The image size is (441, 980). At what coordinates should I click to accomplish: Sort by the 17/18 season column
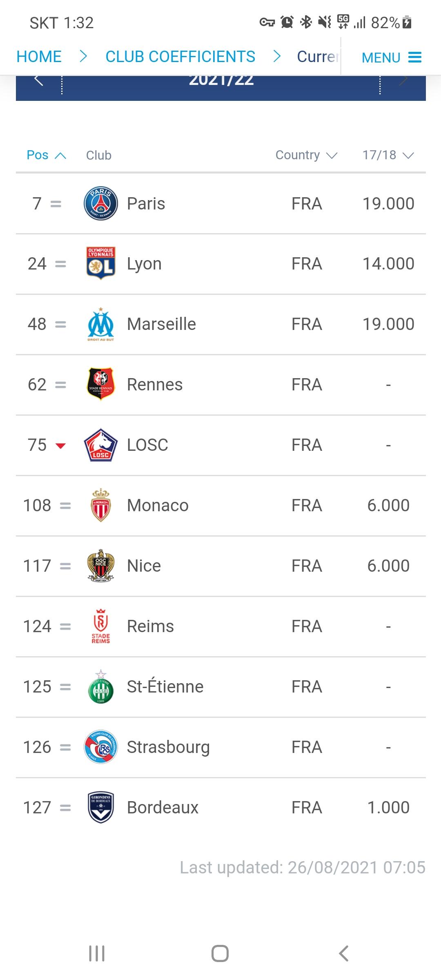388,155
